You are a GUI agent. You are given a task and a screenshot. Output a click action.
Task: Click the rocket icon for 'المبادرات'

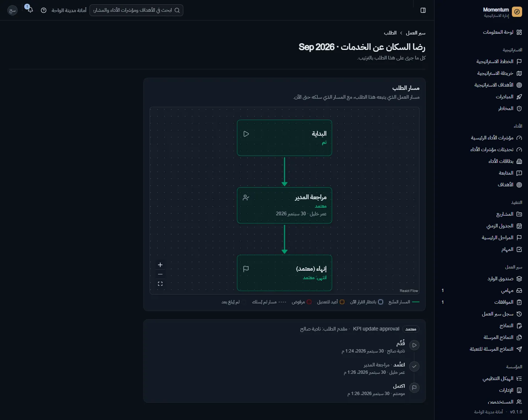[x=519, y=97]
